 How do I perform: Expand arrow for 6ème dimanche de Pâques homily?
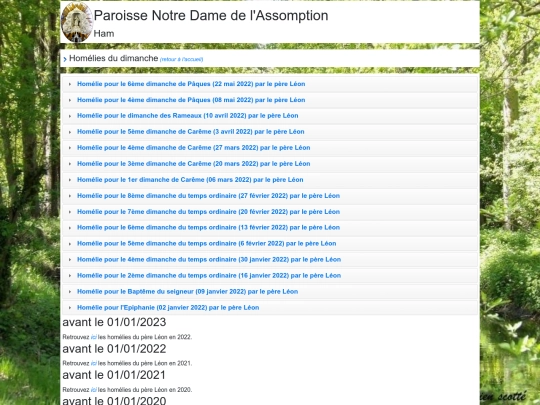(70, 84)
